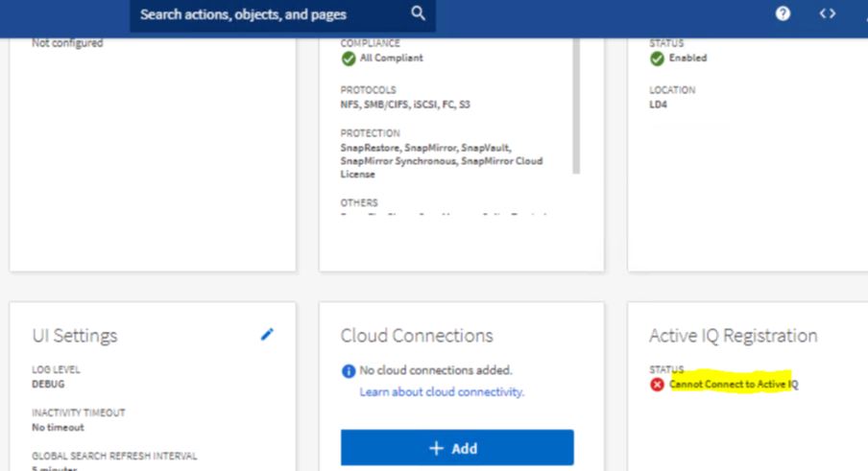Click the Cloud Connections card heading

[x=417, y=336]
